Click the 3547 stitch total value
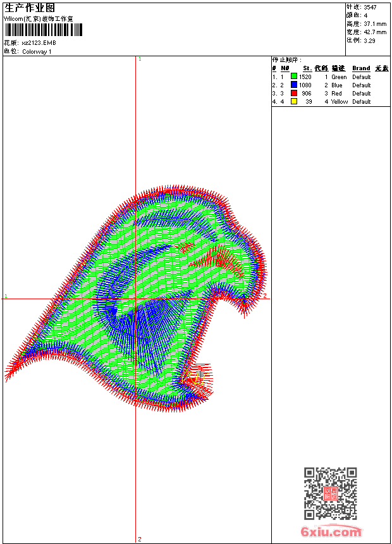The image size is (392, 544). [x=370, y=8]
